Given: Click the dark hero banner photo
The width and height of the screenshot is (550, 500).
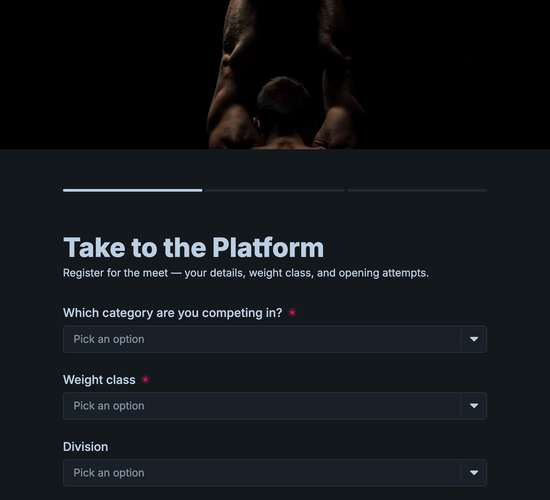Looking at the screenshot, I should coord(275,74).
